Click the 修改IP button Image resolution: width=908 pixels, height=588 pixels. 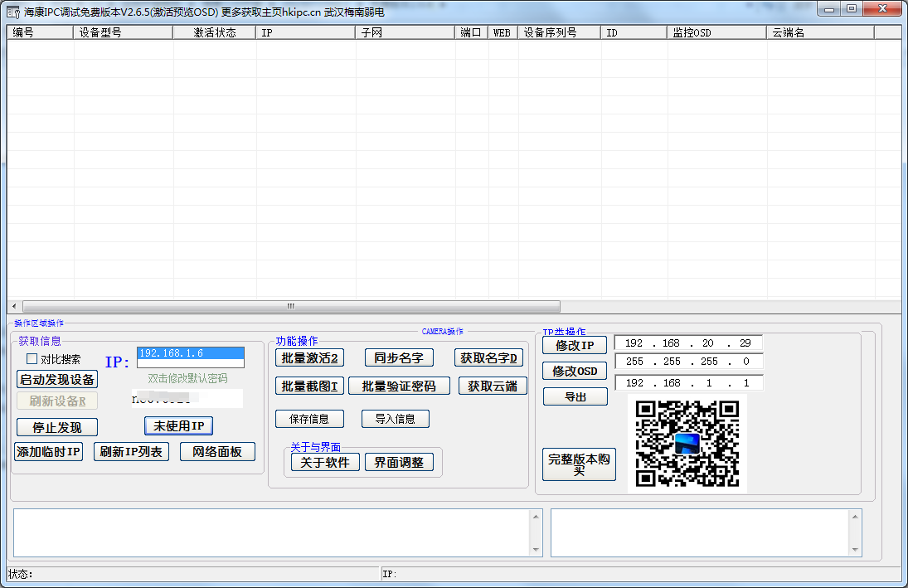coord(575,345)
